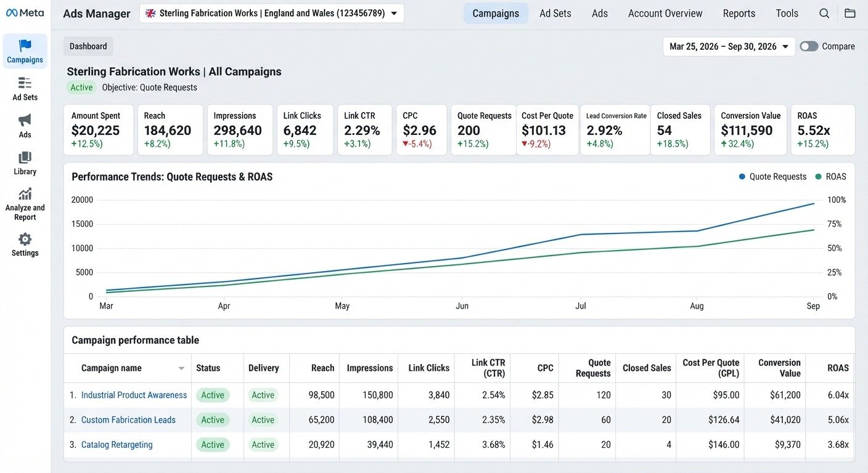Open the Mar 25 – Sep 30 date range picker

[x=729, y=46]
